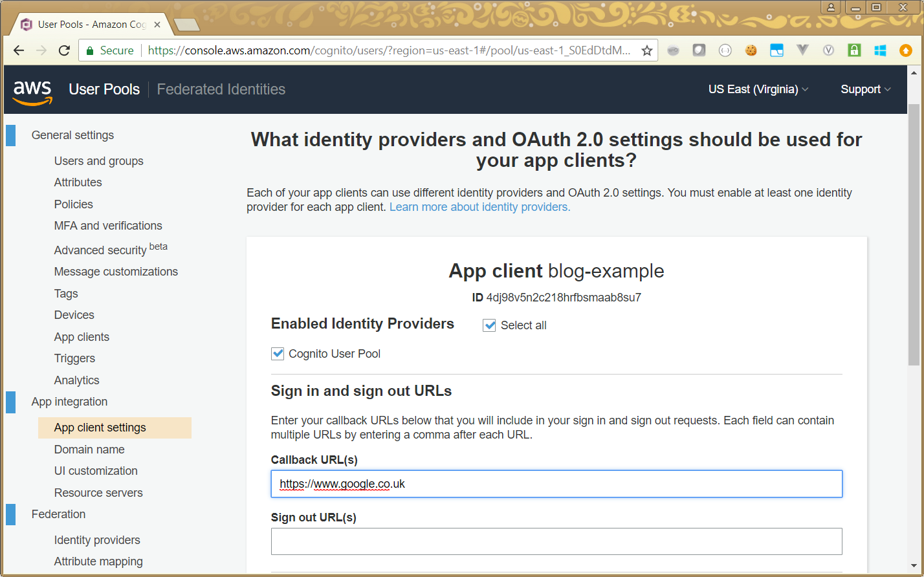The width and height of the screenshot is (924, 577).
Task: Click the AWS logo in header
Action: click(x=32, y=91)
